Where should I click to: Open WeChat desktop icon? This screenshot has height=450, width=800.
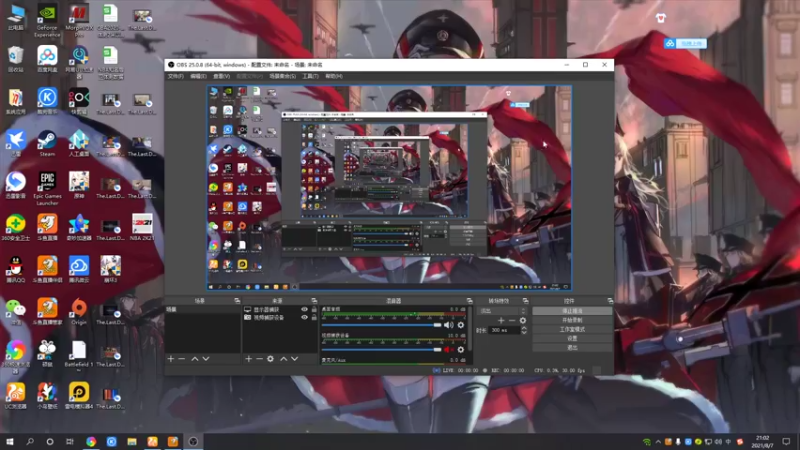pos(16,311)
